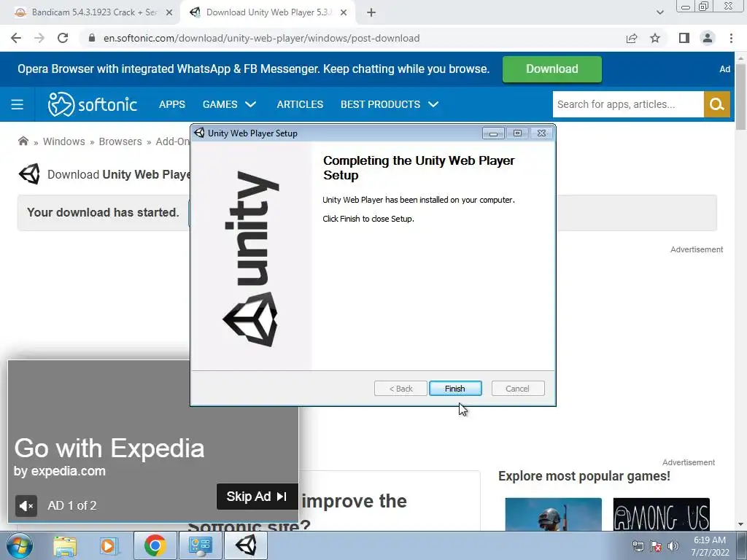Click the green Download button in Opera ad
The height and width of the screenshot is (560, 747).
(551, 69)
